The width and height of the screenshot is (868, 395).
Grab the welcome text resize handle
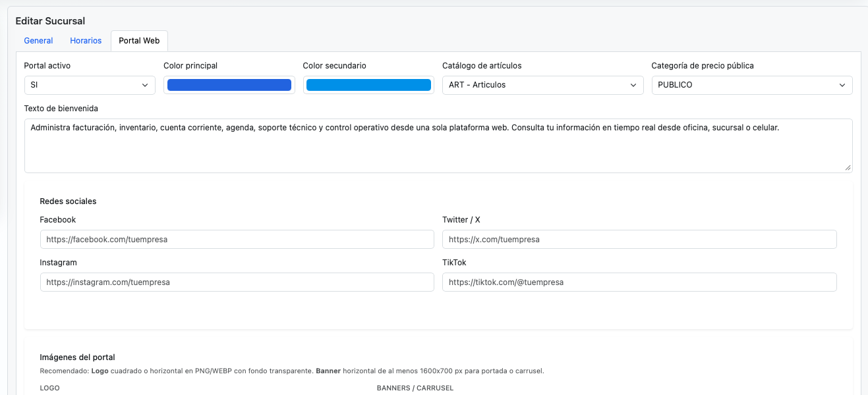[848, 169]
